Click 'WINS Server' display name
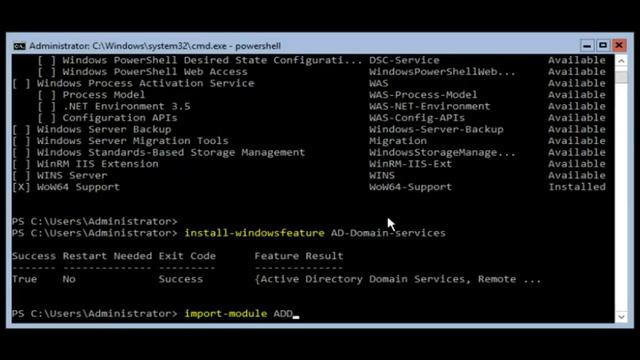 (x=72, y=176)
